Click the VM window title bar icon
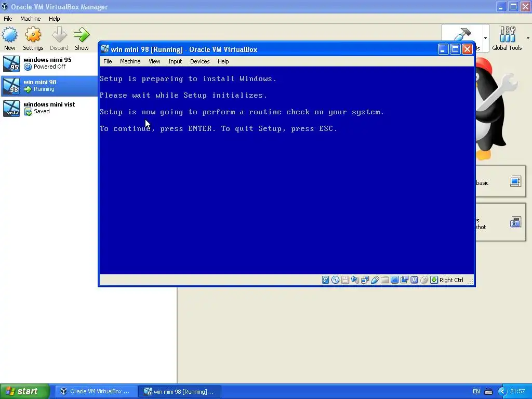 [x=105, y=49]
